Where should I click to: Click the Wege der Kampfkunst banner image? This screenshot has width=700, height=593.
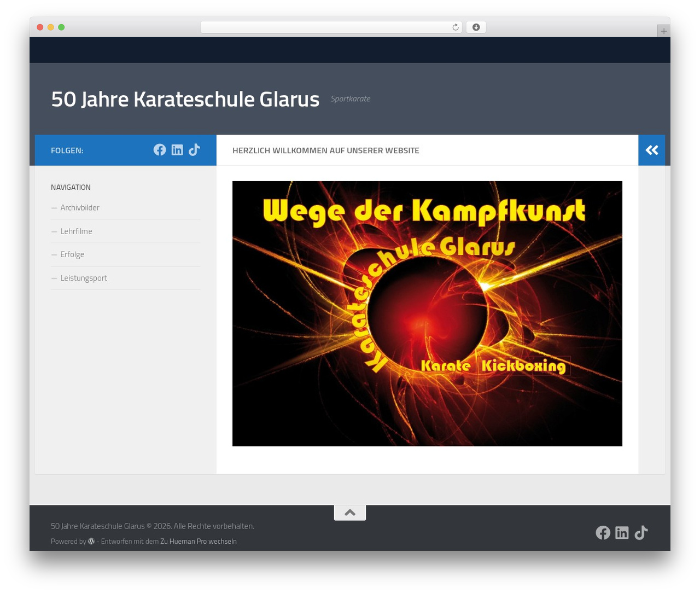pyautogui.click(x=427, y=313)
